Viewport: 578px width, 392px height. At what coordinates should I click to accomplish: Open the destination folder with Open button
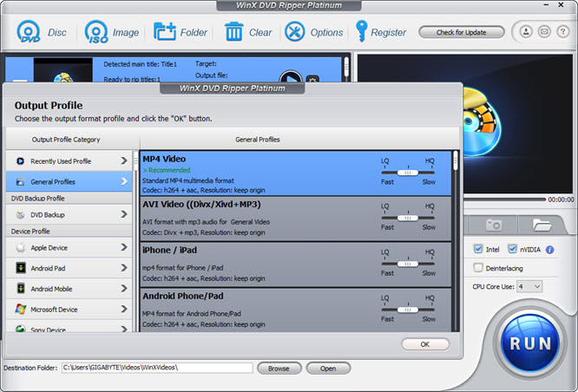(x=328, y=368)
